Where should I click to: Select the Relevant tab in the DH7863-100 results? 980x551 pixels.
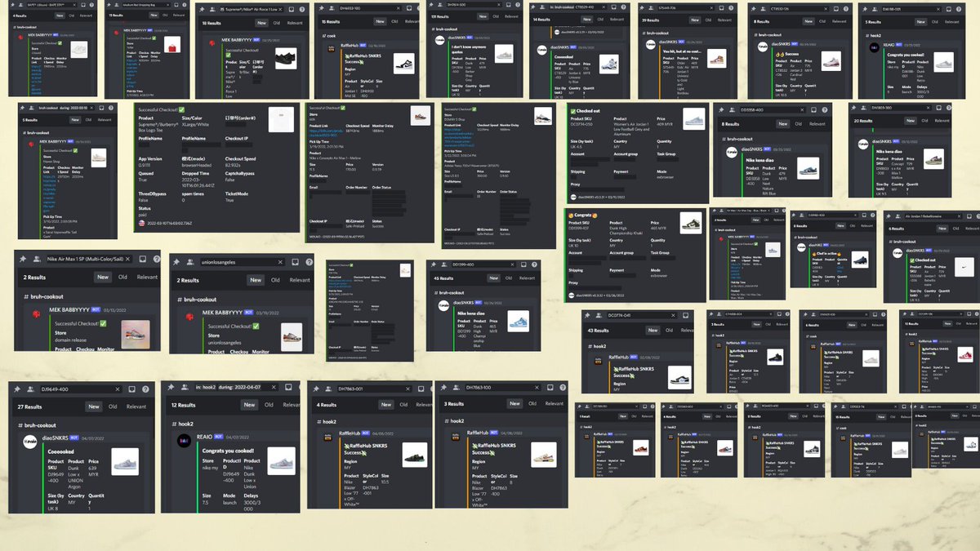pyautogui.click(x=554, y=403)
